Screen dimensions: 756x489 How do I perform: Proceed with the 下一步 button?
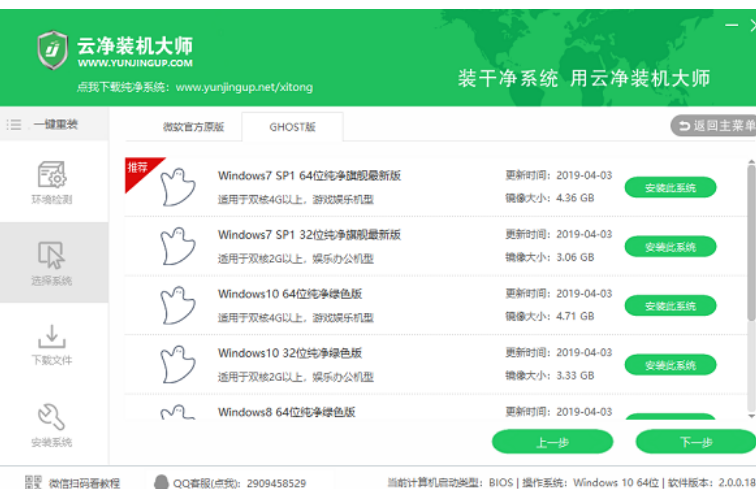point(696,442)
